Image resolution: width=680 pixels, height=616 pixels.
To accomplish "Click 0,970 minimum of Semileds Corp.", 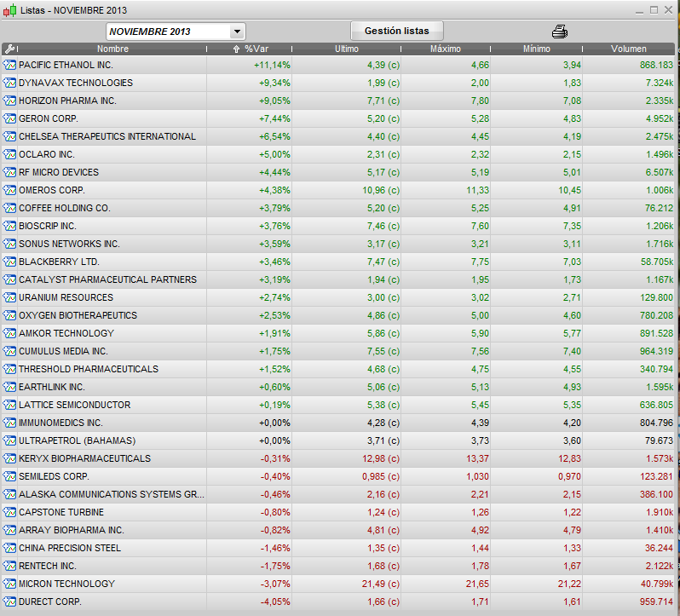I will 569,476.
